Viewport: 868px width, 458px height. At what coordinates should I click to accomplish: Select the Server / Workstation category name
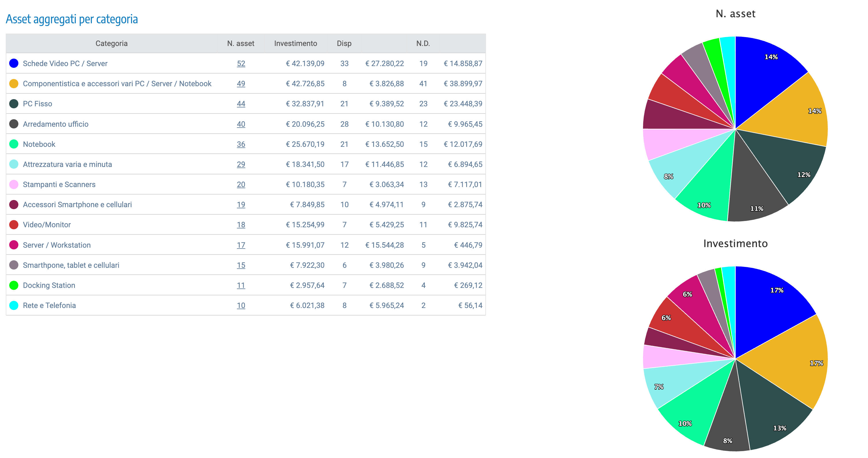pyautogui.click(x=57, y=245)
